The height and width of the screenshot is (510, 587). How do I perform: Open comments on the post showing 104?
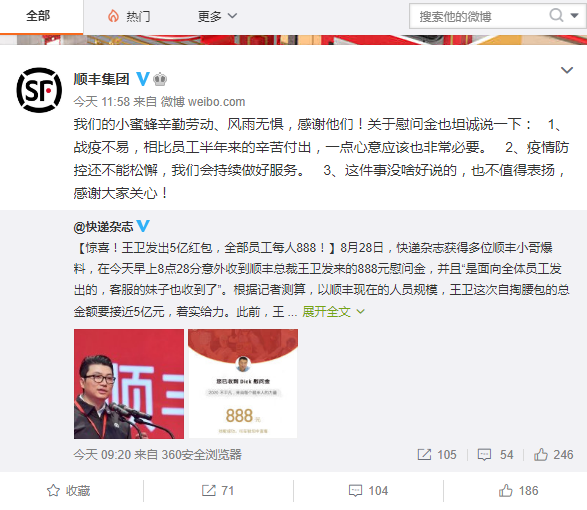coord(368,491)
